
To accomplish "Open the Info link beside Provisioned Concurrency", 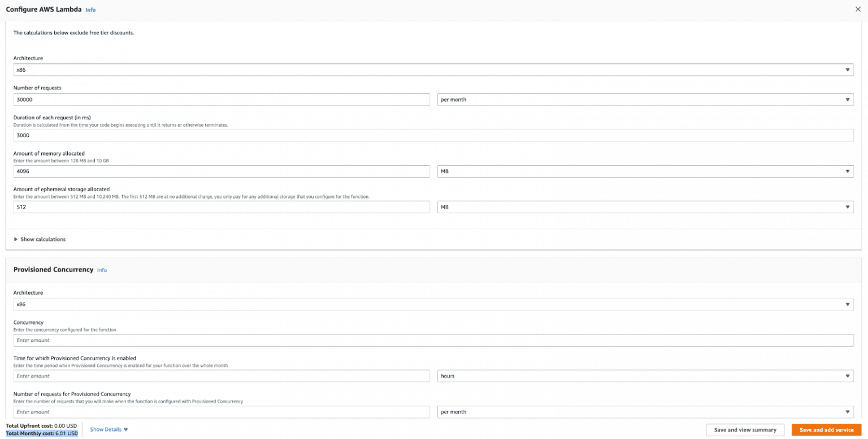I will click(102, 270).
